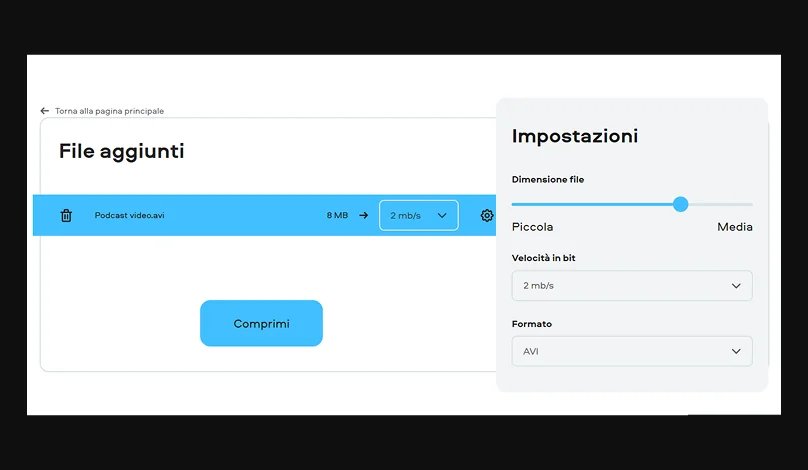The width and height of the screenshot is (808, 470).
Task: Click the chevron in the 'Velocità in bit' field
Action: (736, 286)
